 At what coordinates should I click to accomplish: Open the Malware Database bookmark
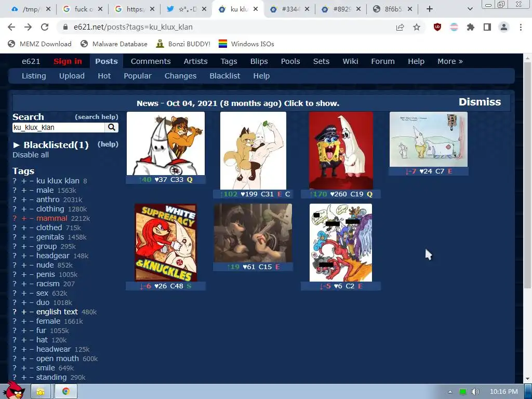point(114,44)
